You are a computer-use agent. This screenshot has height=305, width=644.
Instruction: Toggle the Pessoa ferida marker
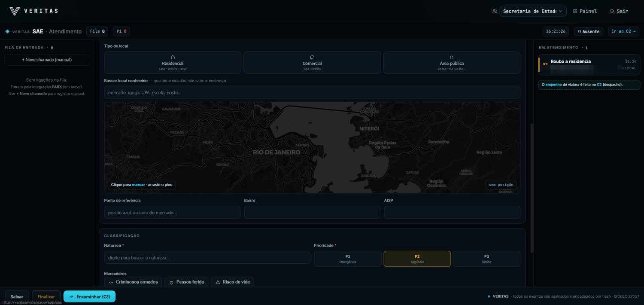point(187,282)
